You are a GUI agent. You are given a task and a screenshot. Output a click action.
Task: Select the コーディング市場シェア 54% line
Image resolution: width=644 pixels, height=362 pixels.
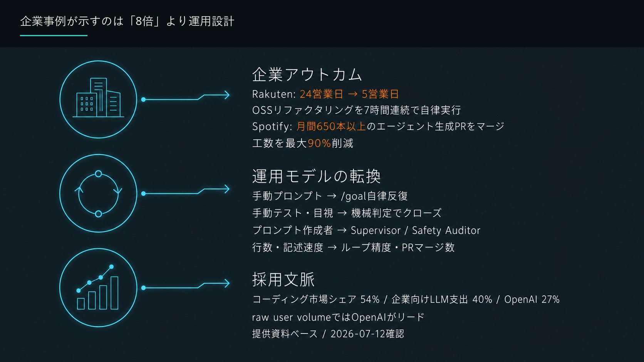point(406,299)
